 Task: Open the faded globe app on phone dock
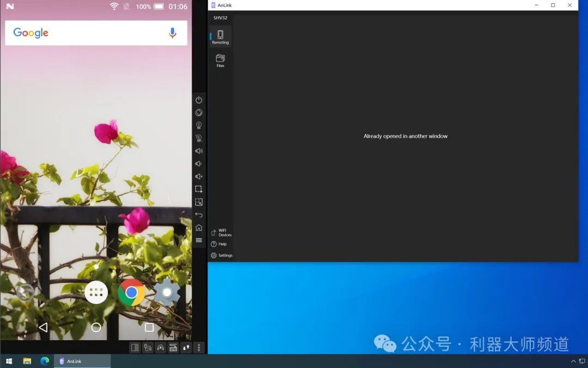click(26, 292)
